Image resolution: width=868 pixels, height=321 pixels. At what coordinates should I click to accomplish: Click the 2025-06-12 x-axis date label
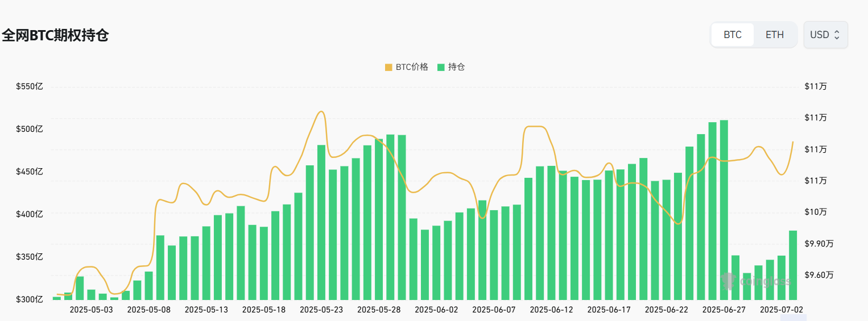[x=551, y=310]
